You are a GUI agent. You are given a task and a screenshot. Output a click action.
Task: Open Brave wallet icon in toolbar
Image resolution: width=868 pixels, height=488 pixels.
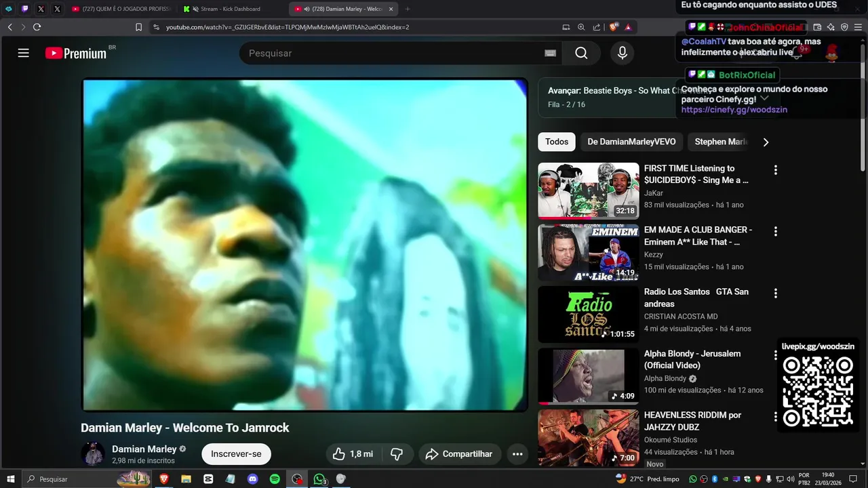[817, 27]
